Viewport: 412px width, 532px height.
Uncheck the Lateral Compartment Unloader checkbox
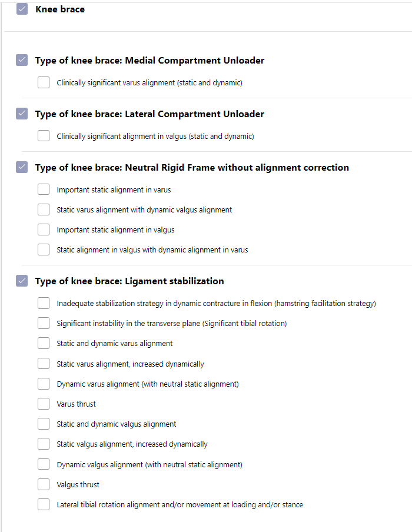click(22, 114)
